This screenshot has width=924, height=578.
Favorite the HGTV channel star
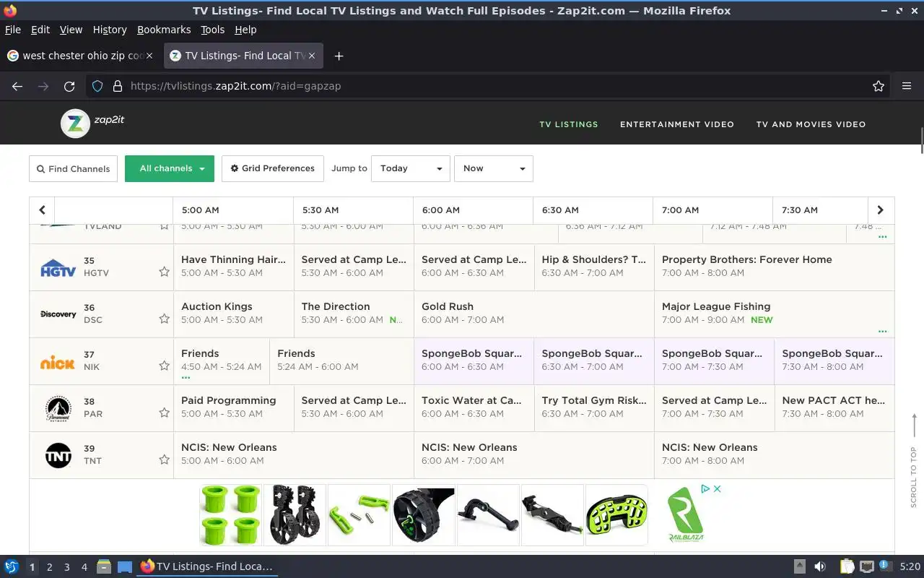tap(164, 272)
